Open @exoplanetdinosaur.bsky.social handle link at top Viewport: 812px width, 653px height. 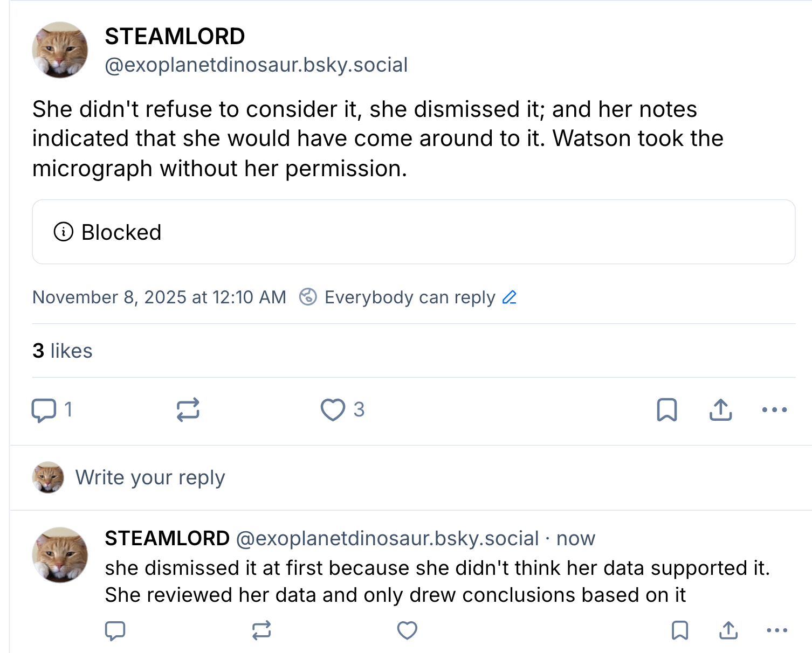pyautogui.click(x=256, y=65)
